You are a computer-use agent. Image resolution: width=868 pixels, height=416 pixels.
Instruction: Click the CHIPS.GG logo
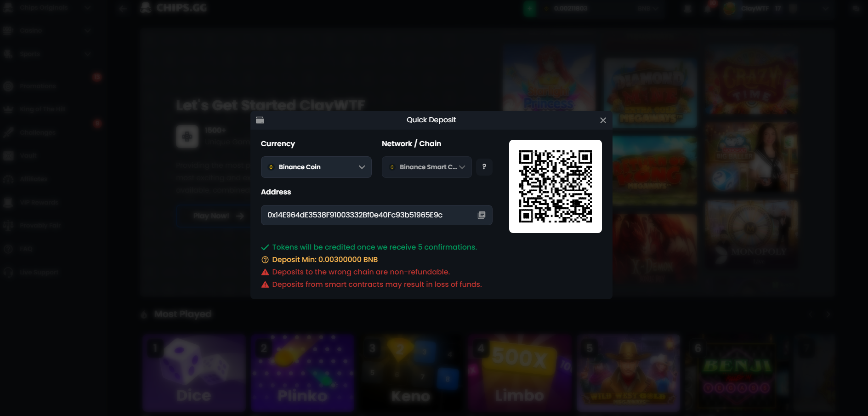[x=174, y=8]
